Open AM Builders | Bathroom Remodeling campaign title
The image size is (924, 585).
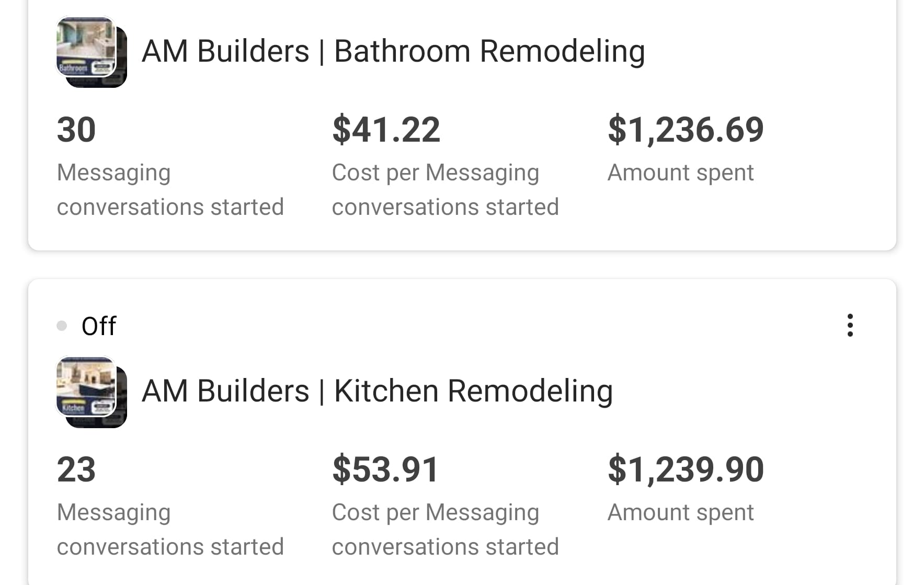[x=393, y=51]
